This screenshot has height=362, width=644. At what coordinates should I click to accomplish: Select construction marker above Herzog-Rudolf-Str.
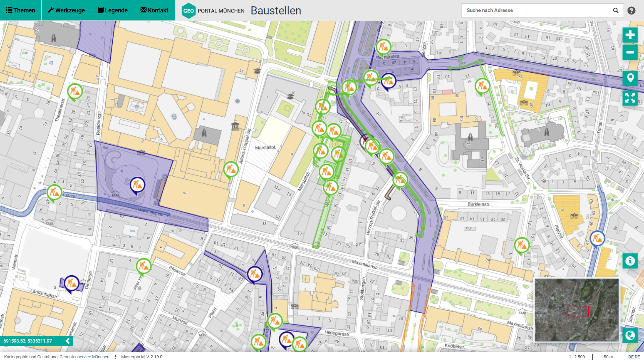400,180
